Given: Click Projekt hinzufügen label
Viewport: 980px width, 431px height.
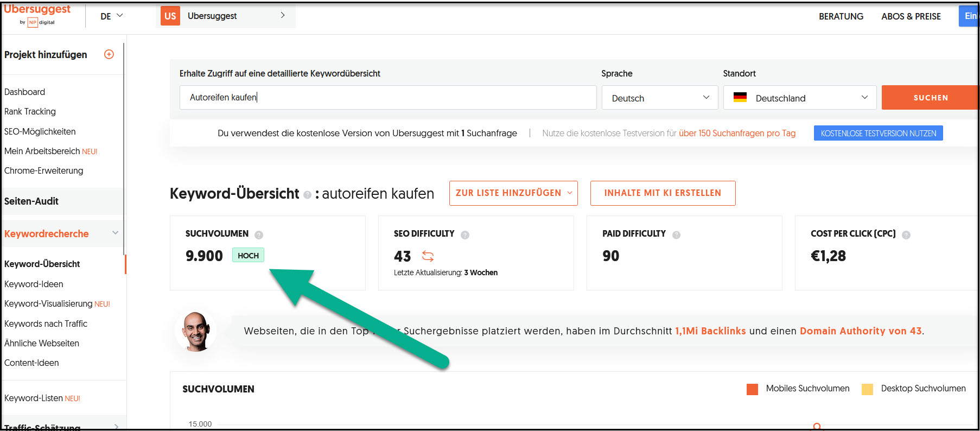Looking at the screenshot, I should (46, 54).
